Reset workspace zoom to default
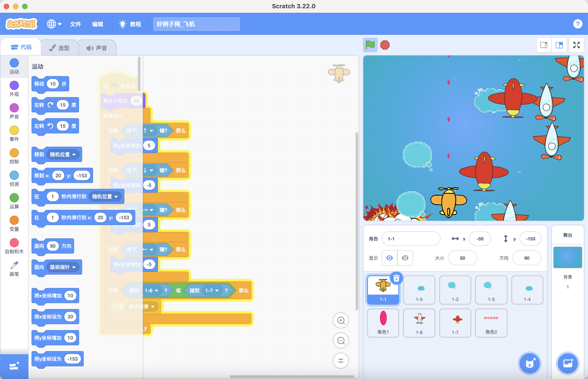The width and height of the screenshot is (588, 379). pyautogui.click(x=341, y=361)
